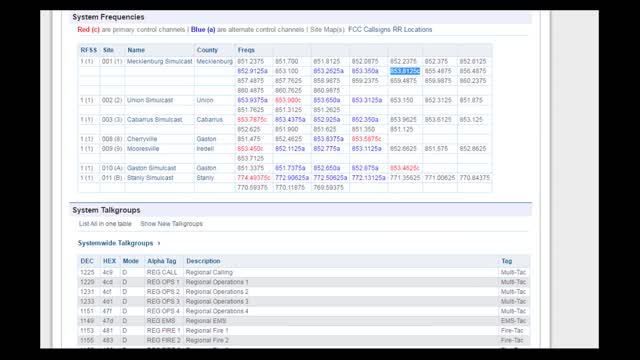Open the Mooresville site entry

(143, 149)
